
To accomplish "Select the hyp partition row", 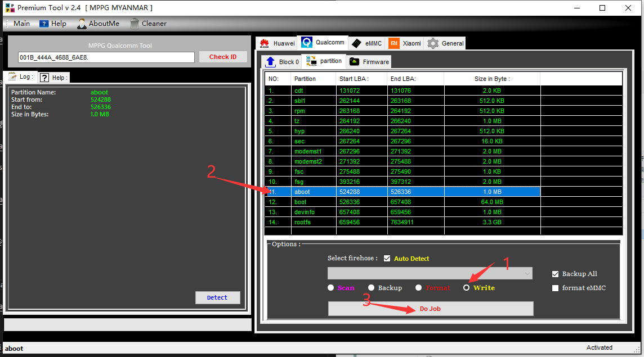I will point(402,131).
